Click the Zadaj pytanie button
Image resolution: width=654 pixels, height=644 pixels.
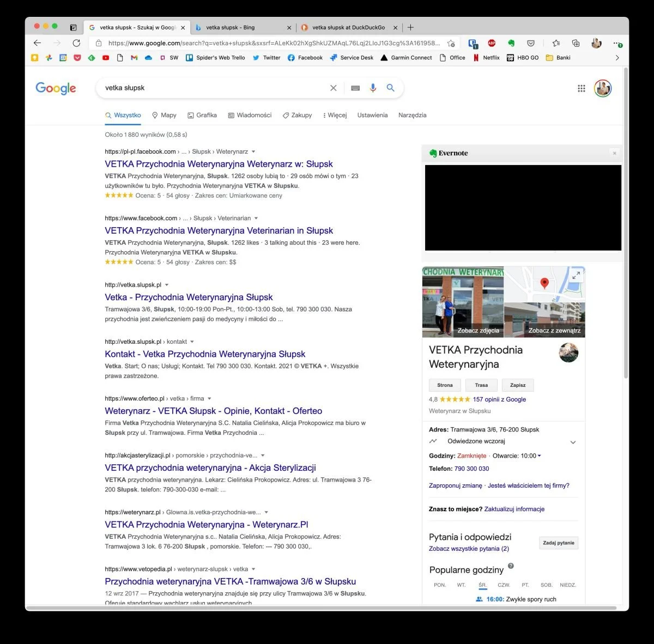[x=559, y=543]
